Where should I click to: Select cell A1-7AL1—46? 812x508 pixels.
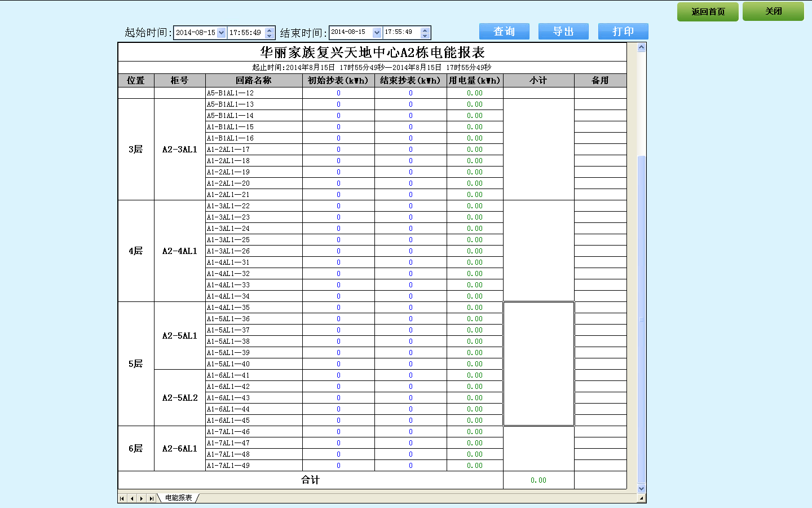point(254,432)
